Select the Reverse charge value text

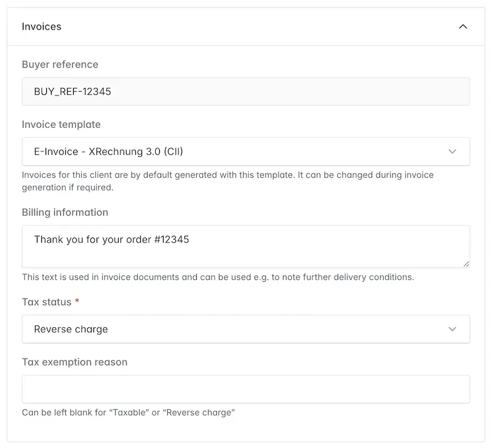coord(71,329)
